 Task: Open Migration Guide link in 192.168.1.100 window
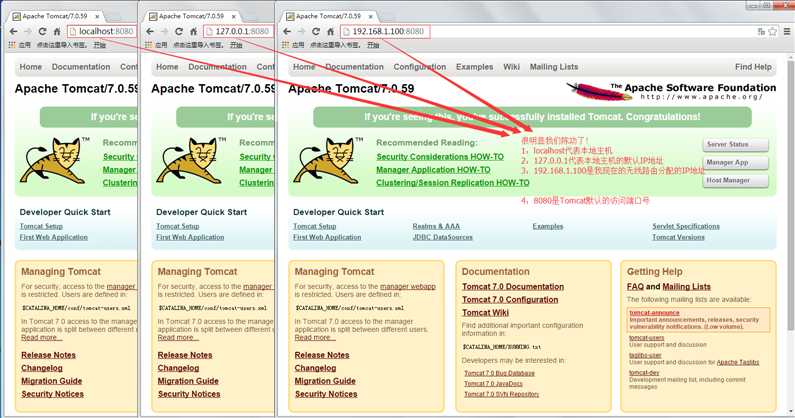[x=325, y=381]
